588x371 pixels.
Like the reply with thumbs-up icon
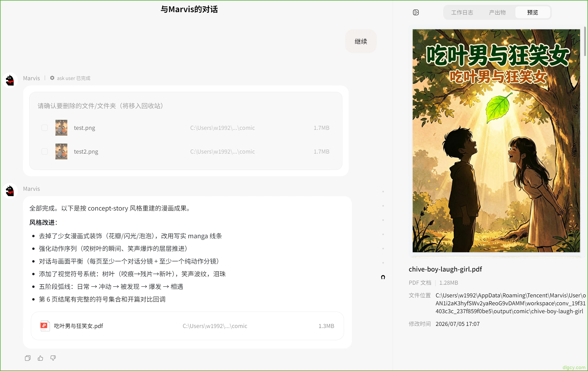40,358
